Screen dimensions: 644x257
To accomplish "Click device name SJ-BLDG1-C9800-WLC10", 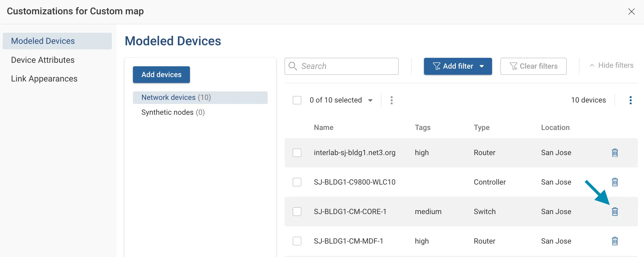I will [x=354, y=182].
